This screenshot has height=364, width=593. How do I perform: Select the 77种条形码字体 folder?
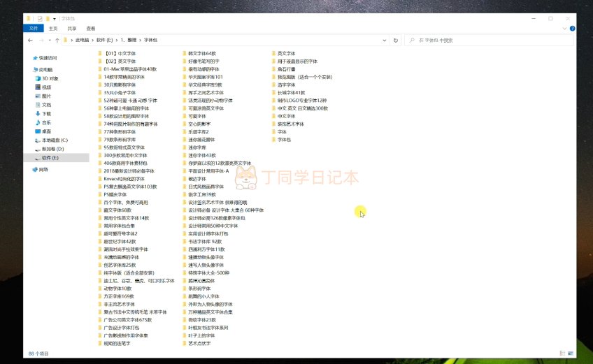(x=117, y=132)
